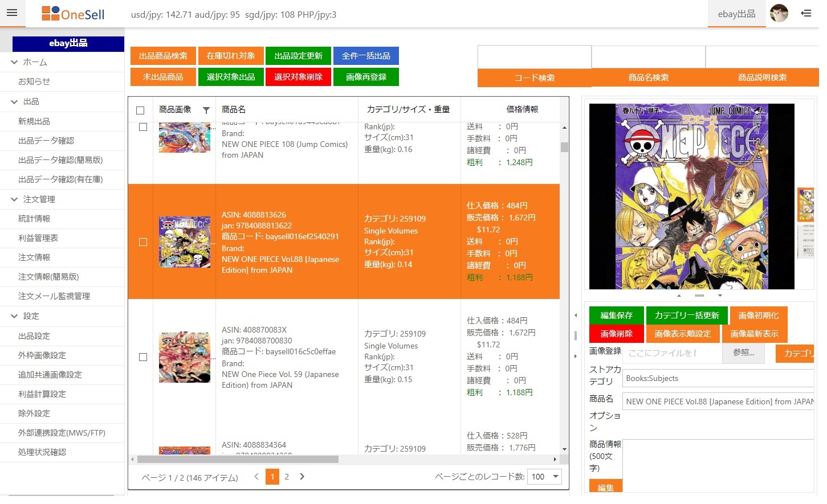Screen dimensions: 827x504
Task: Check the ONE PIECE Vol.88 row checkbox
Action: pyautogui.click(x=143, y=242)
